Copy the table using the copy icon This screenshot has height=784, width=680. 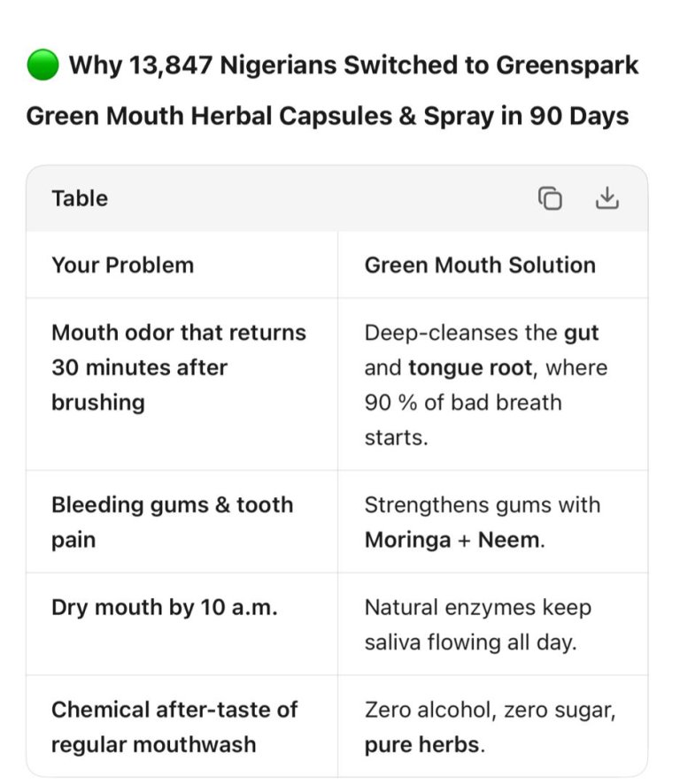(550, 198)
